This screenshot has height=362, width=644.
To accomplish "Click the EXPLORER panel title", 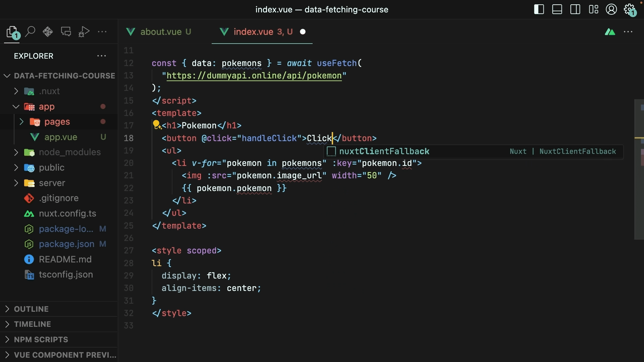I will pos(34,56).
